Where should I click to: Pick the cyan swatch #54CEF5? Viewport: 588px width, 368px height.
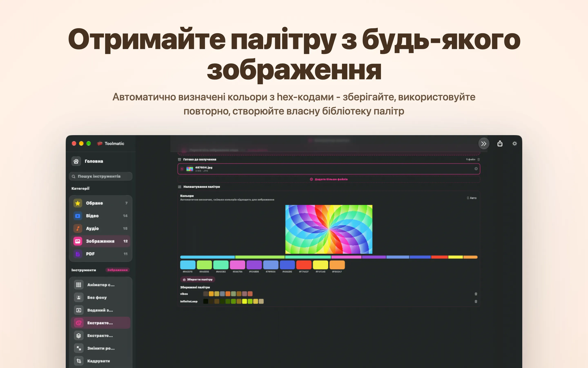click(x=188, y=265)
